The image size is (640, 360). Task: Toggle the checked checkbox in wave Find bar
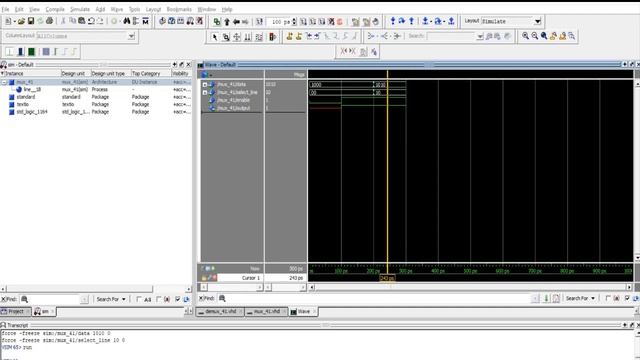tap(627, 298)
